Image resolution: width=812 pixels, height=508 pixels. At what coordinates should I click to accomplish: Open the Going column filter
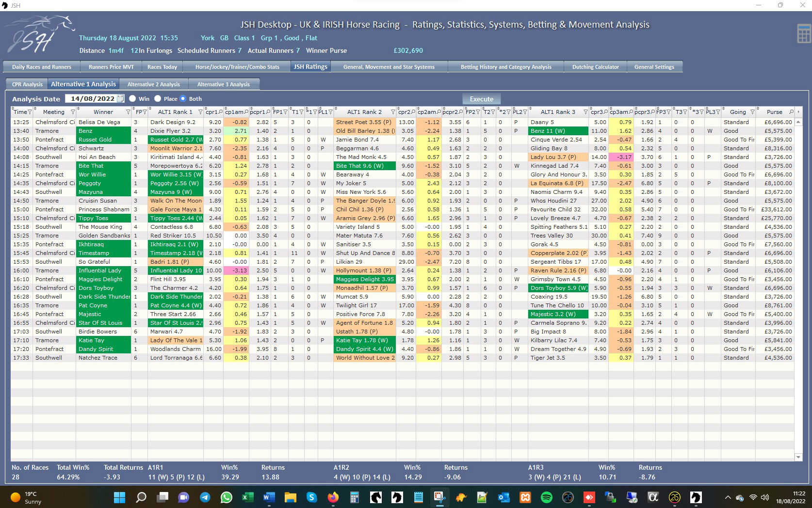(752, 112)
